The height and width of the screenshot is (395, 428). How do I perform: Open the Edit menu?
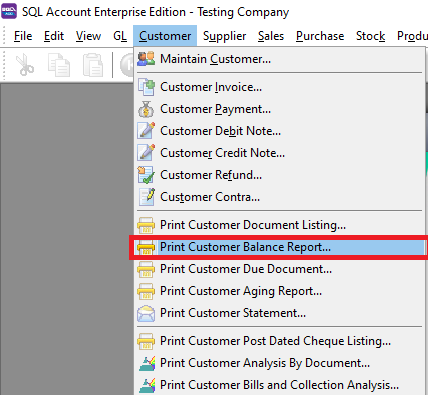click(54, 36)
